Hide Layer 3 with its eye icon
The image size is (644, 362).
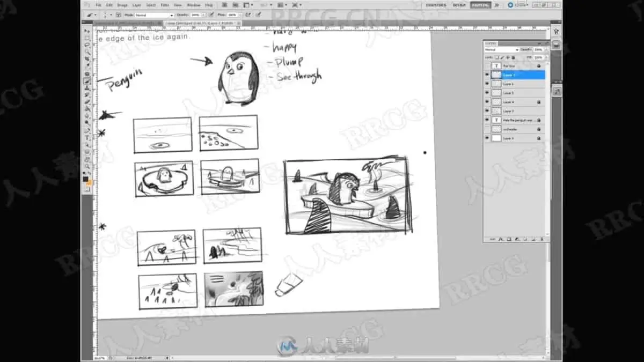487,110
